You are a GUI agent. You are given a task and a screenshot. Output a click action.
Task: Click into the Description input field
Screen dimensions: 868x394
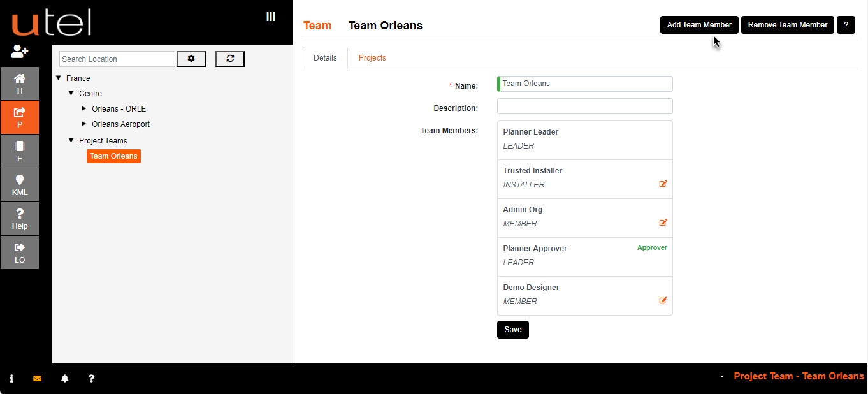coord(585,106)
